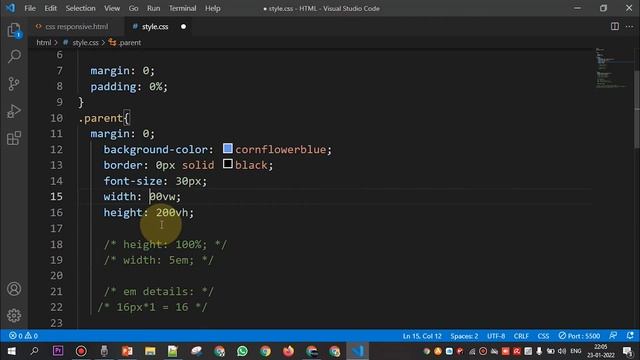Click the ENG language indicator
The height and width of the screenshot is (360, 640).
(x=576, y=351)
